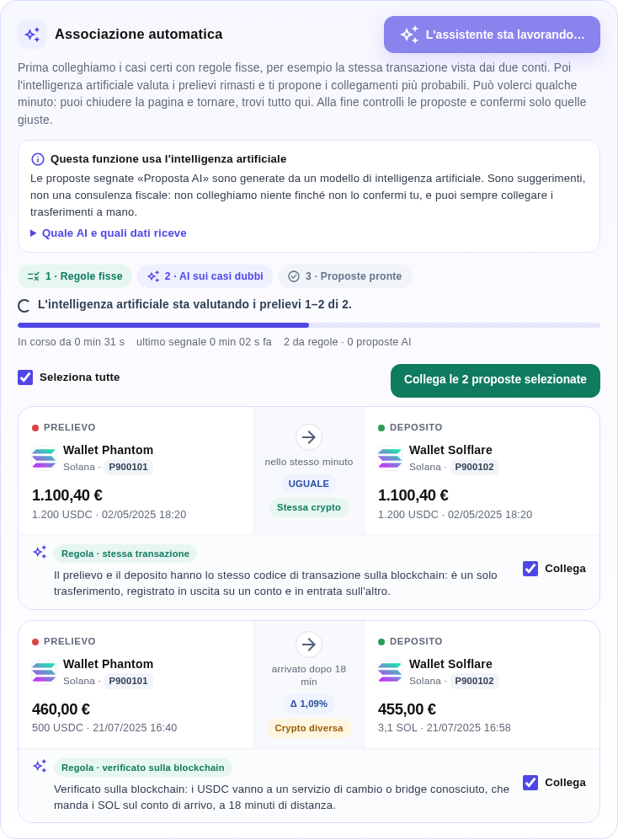
Task: Click the info icon next to Questa funzione usa l'intelligenza artificiale
Action: (x=38, y=159)
